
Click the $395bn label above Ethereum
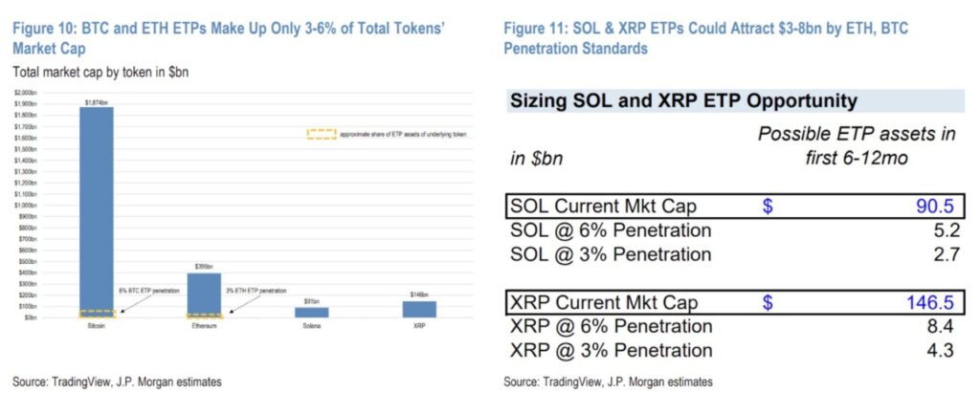point(204,267)
